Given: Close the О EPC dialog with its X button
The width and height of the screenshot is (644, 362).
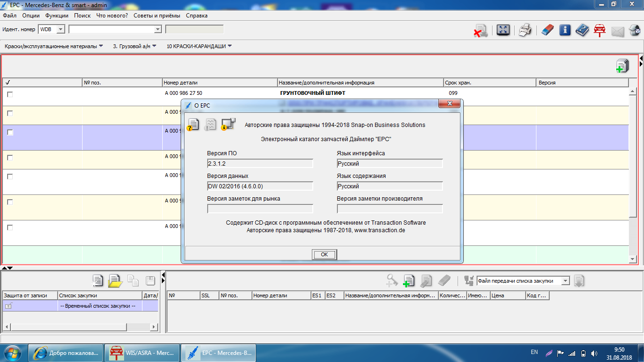Looking at the screenshot, I should [450, 103].
